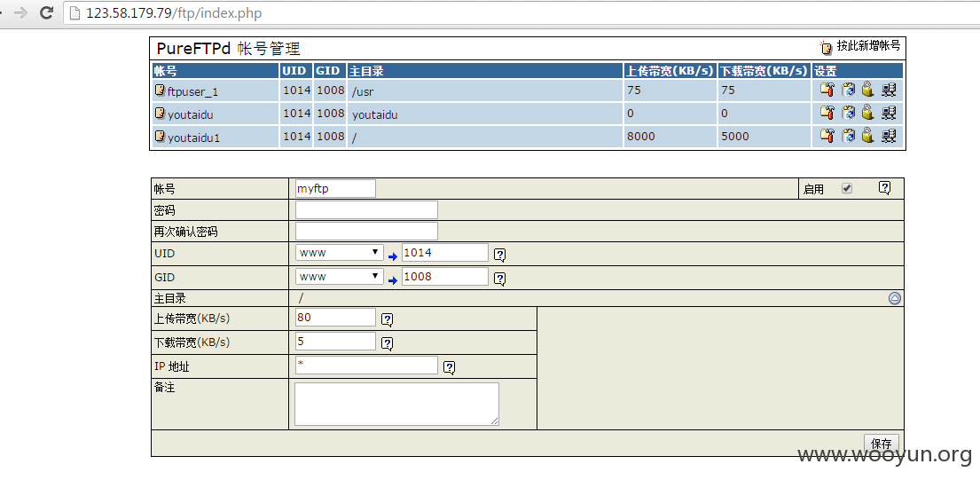The image size is (980, 480).
Task: Click recycle bin icon in youtaidu row
Action: coord(848,114)
